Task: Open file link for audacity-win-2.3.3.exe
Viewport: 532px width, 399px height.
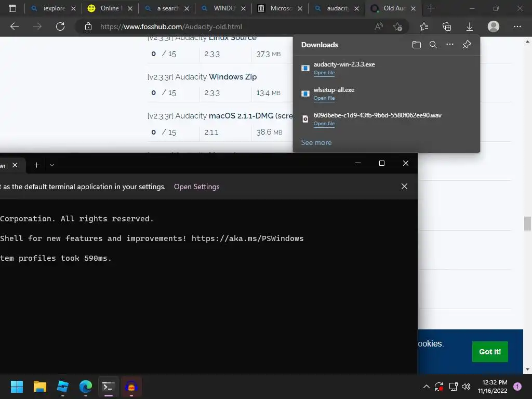Action: (x=324, y=73)
